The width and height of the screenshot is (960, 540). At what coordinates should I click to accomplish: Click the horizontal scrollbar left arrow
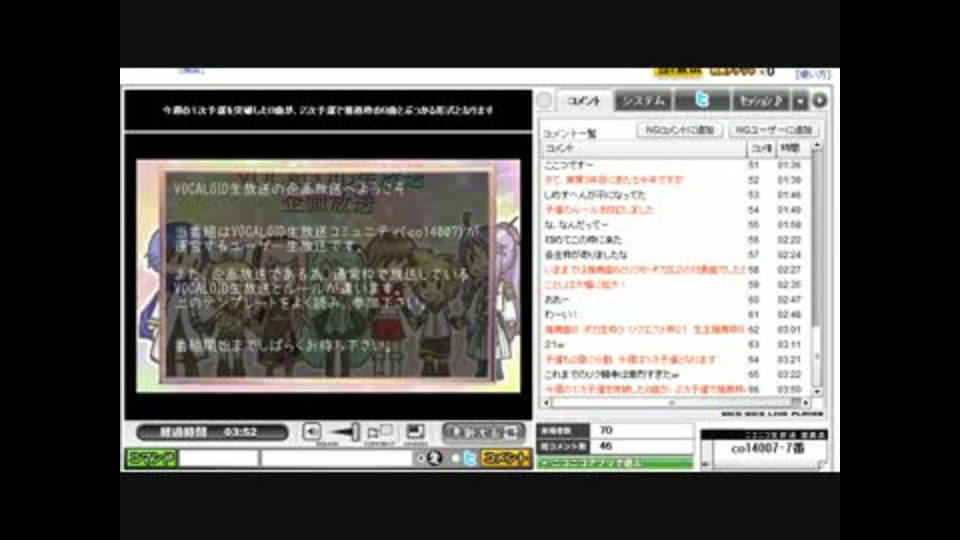point(547,402)
